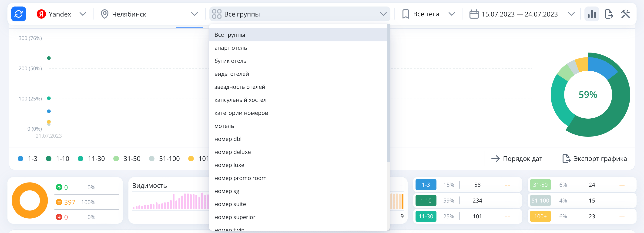Toggle the 11-30 legend series

91,159
